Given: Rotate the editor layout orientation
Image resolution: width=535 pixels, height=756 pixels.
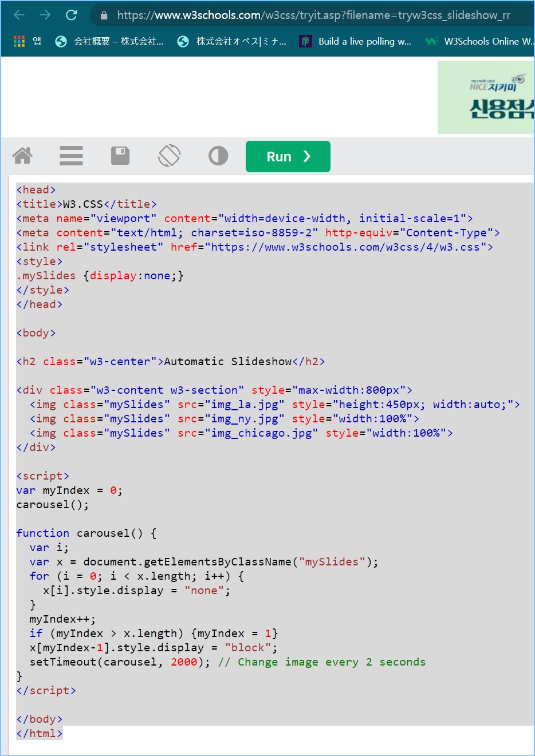Looking at the screenshot, I should [x=170, y=156].
